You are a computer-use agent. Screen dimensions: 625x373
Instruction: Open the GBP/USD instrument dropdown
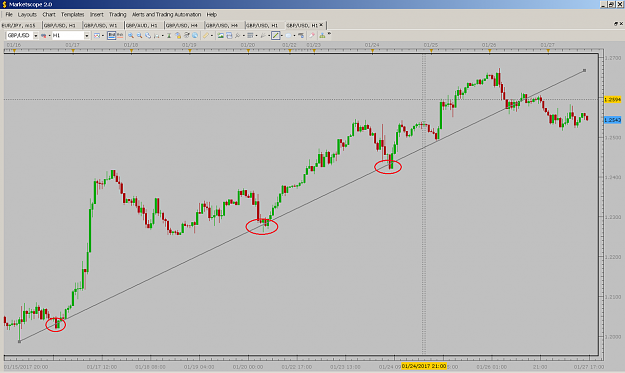click(35, 35)
